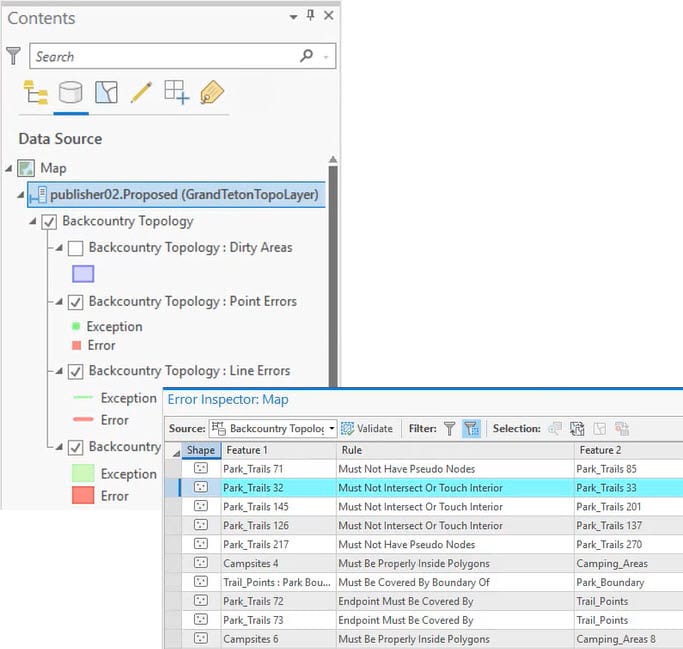Select List By Labeling tag view
The width and height of the screenshot is (683, 649).
(x=212, y=92)
